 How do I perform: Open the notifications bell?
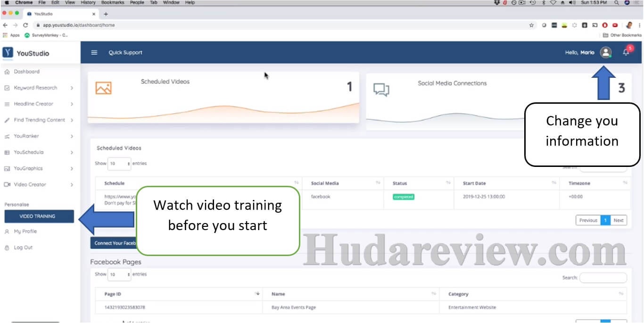point(626,53)
